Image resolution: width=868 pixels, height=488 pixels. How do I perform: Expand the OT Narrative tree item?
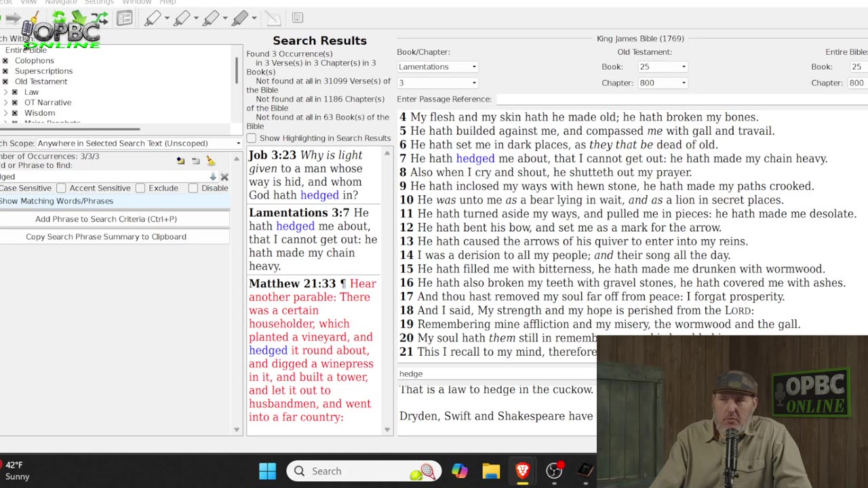pyautogui.click(x=5, y=102)
